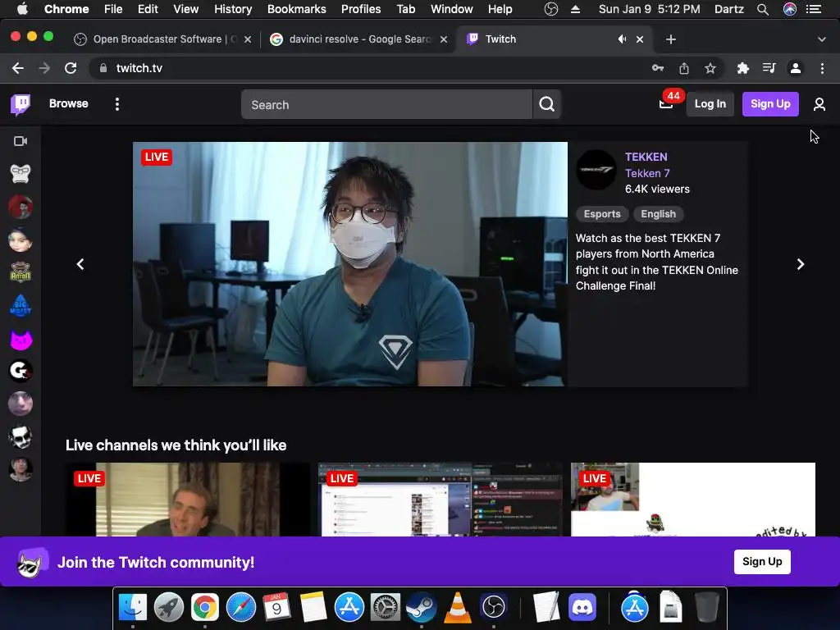The height and width of the screenshot is (630, 840).
Task: Click the Chrome back arrow
Action: 18,68
